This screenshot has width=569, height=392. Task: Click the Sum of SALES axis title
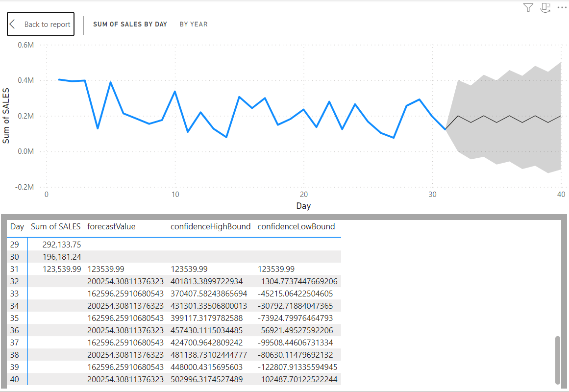[6, 116]
